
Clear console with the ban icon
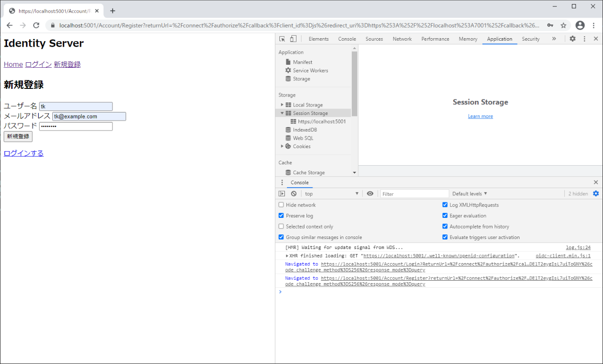[294, 194]
